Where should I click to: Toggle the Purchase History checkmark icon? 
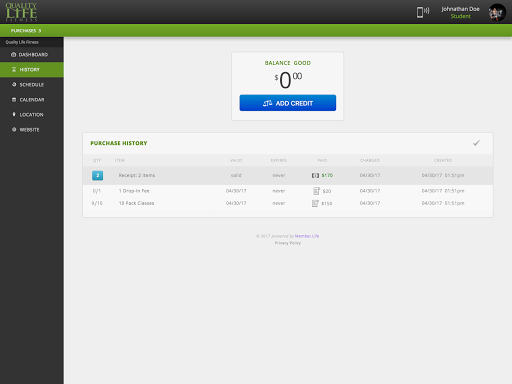[x=476, y=143]
